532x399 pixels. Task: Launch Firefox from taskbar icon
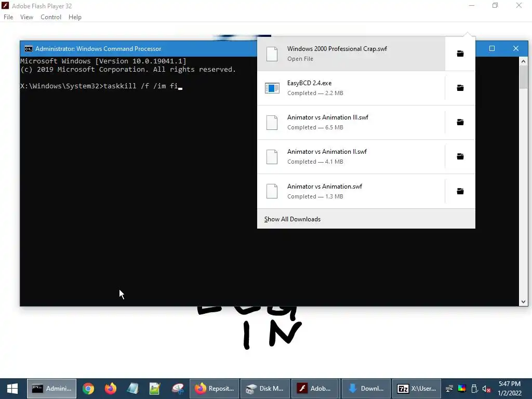[110, 389]
